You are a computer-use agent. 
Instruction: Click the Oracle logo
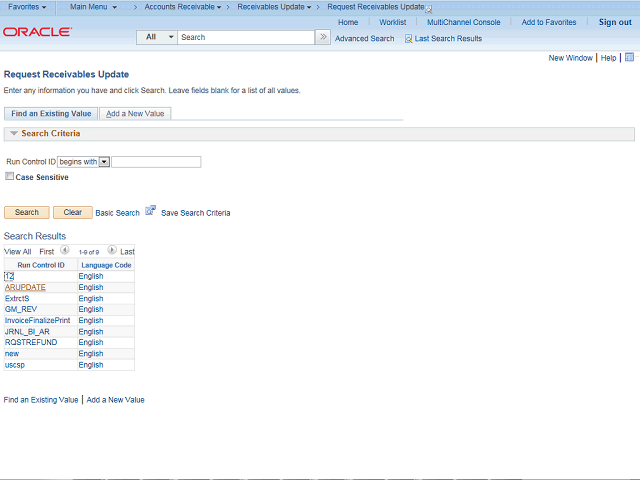(x=37, y=32)
